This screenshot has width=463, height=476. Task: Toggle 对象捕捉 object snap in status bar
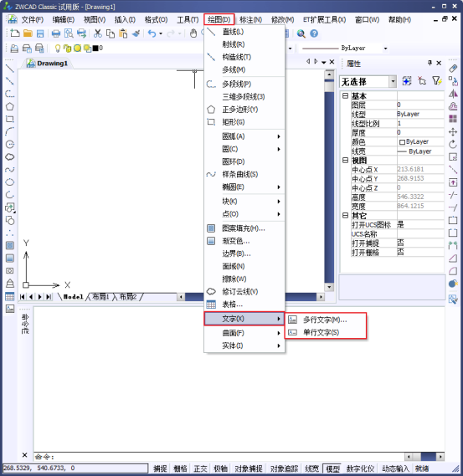coord(249,468)
